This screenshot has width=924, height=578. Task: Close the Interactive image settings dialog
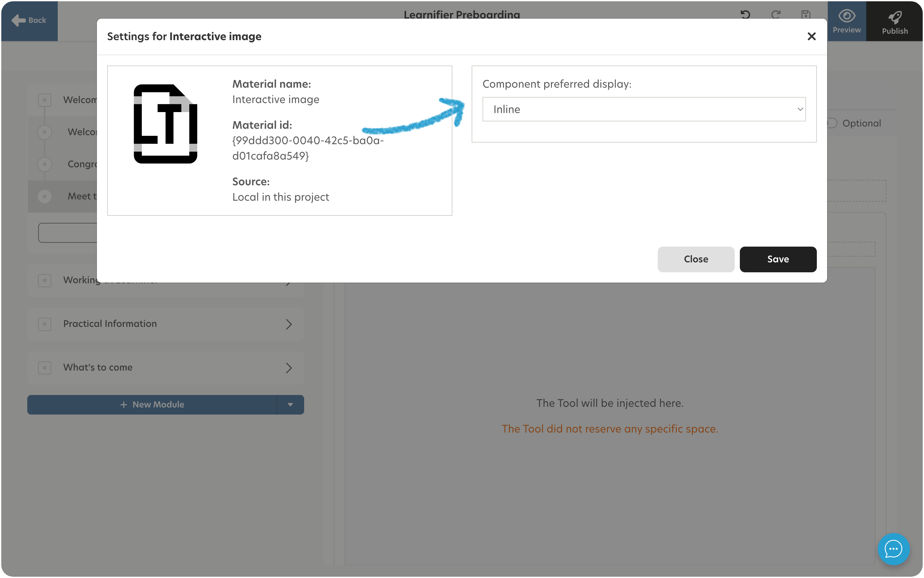pyautogui.click(x=811, y=36)
